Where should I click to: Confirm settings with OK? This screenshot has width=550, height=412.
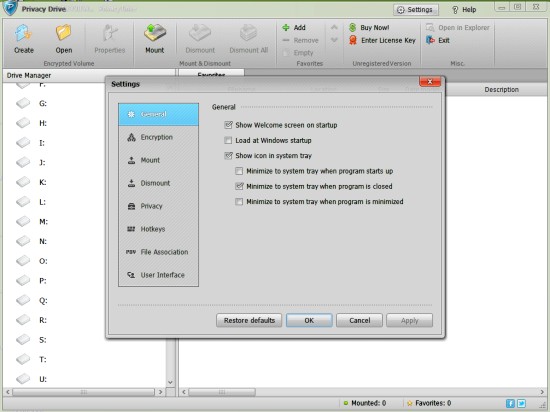coord(309,320)
